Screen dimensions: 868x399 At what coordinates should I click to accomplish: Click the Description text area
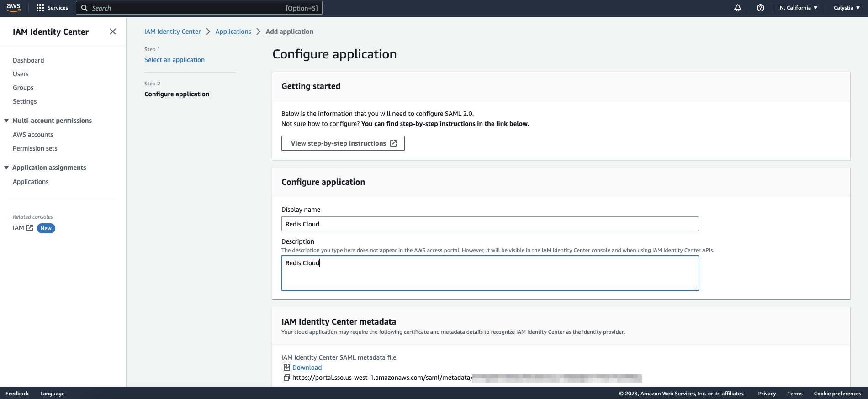coord(490,273)
